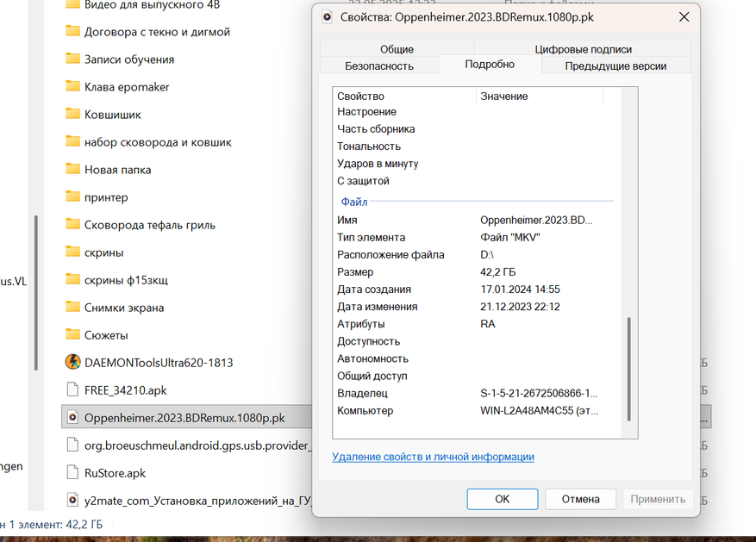Click status bar text 1 элемент: 42,2 ГБ
Screen dimensions: 756x542
tap(56, 524)
